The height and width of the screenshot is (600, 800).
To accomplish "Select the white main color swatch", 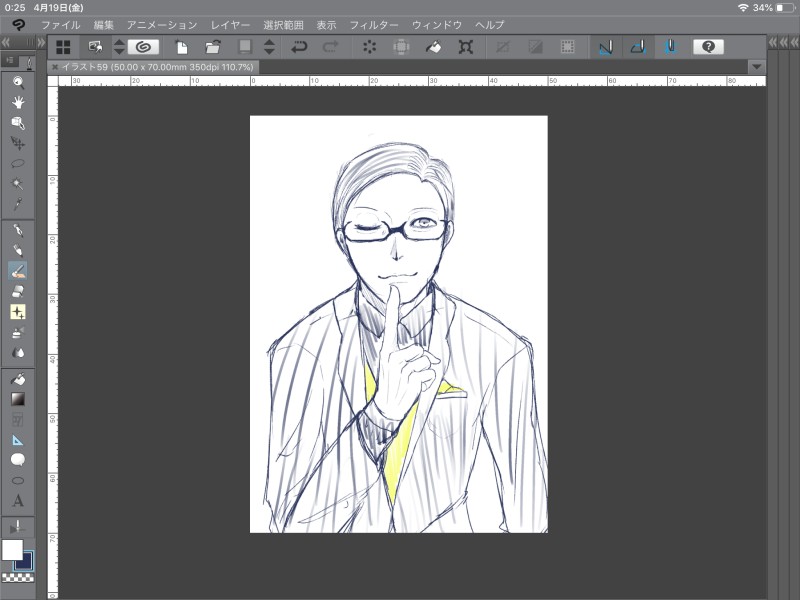I will (12, 550).
